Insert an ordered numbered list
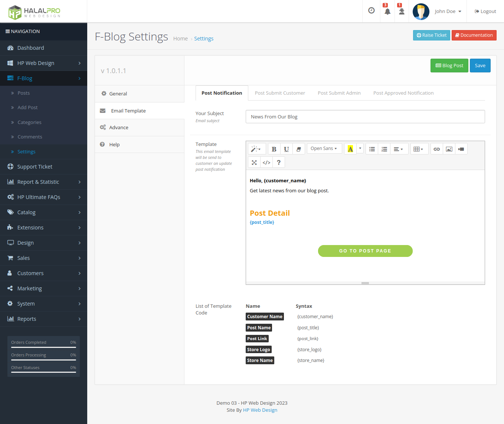The width and height of the screenshot is (504, 424). tap(384, 149)
